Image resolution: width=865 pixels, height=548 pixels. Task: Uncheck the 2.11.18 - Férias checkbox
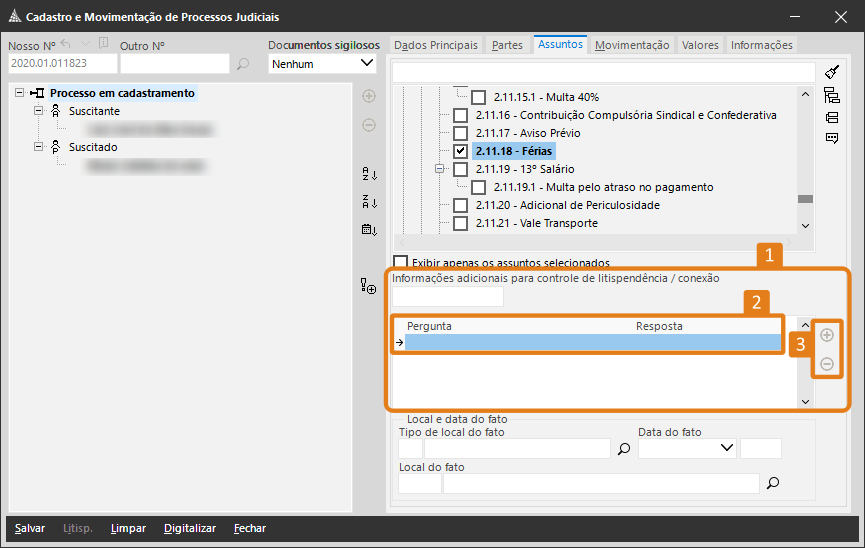460,151
